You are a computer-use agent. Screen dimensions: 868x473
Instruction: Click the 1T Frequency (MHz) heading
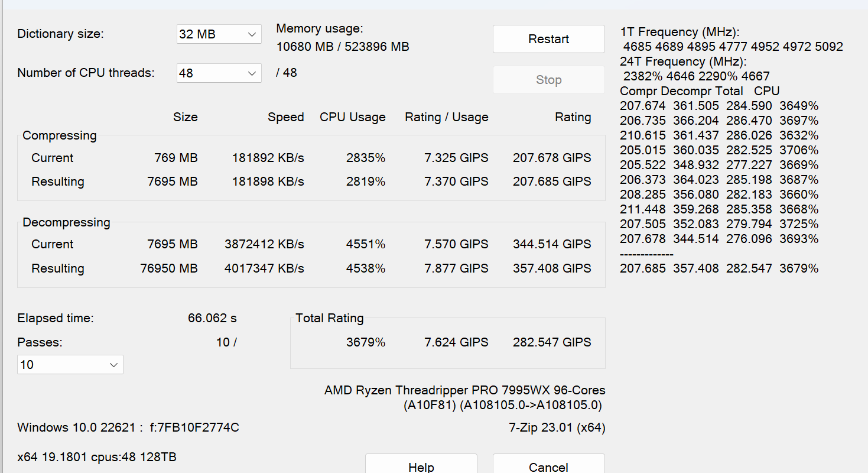(x=680, y=32)
